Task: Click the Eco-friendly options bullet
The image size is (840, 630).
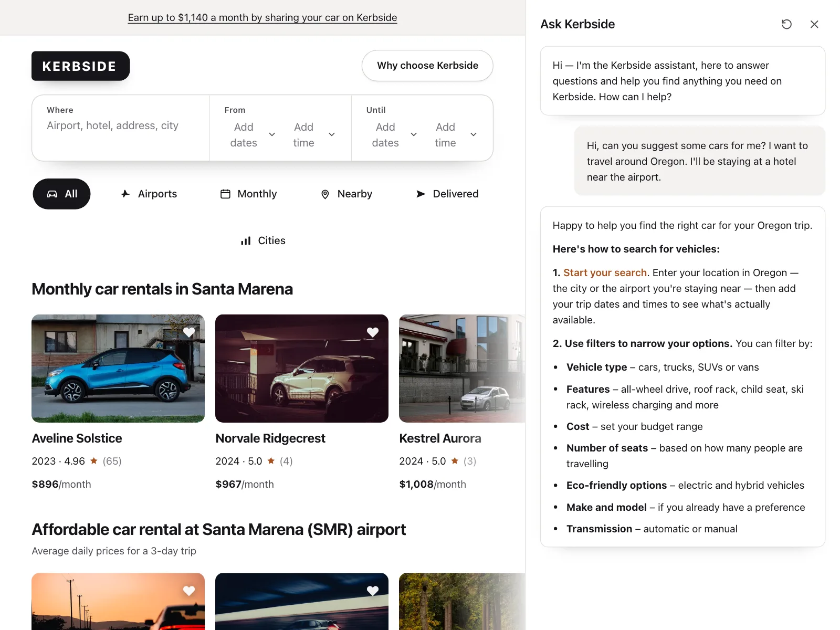Action: 685,486
